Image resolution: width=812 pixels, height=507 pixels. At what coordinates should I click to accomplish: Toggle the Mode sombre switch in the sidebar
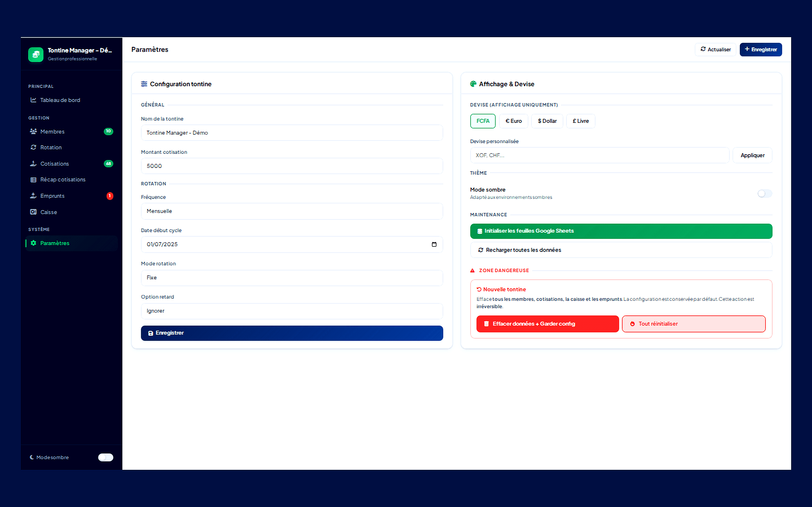(x=105, y=457)
